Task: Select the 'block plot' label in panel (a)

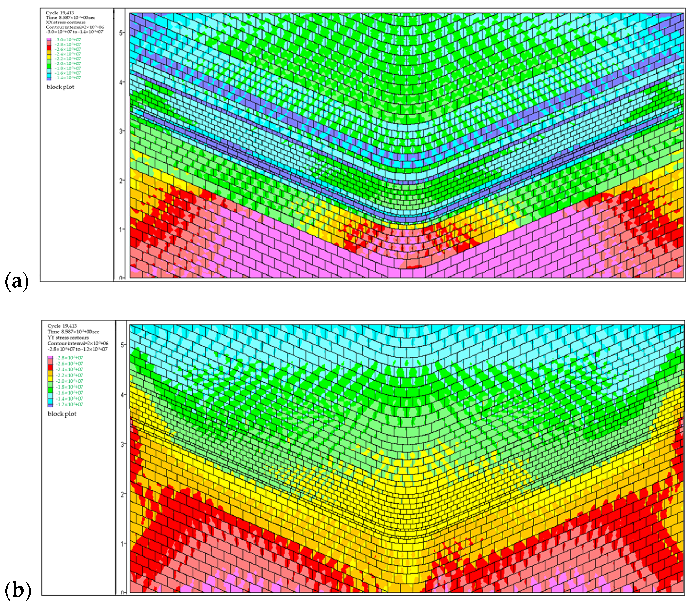Action: click(60, 87)
